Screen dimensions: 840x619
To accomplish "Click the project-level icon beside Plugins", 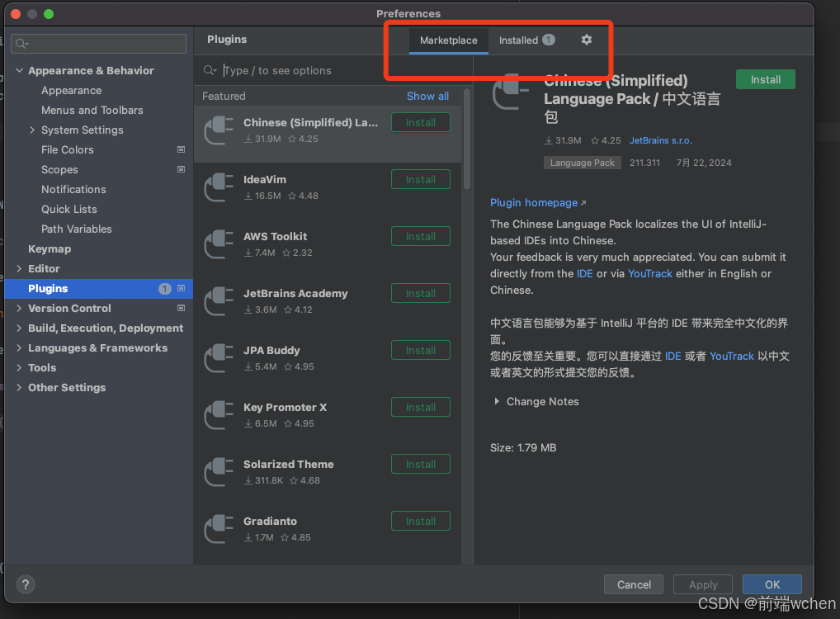I will pyautogui.click(x=181, y=288).
